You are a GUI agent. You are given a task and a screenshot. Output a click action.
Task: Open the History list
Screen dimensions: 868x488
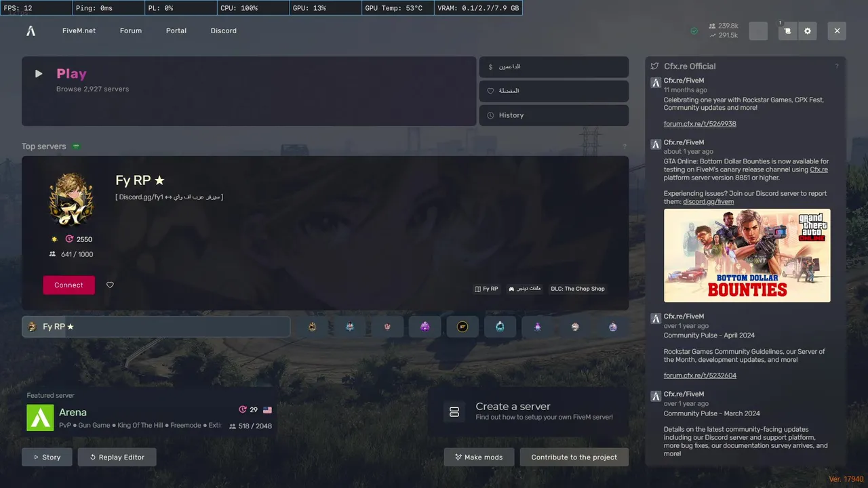(x=554, y=115)
